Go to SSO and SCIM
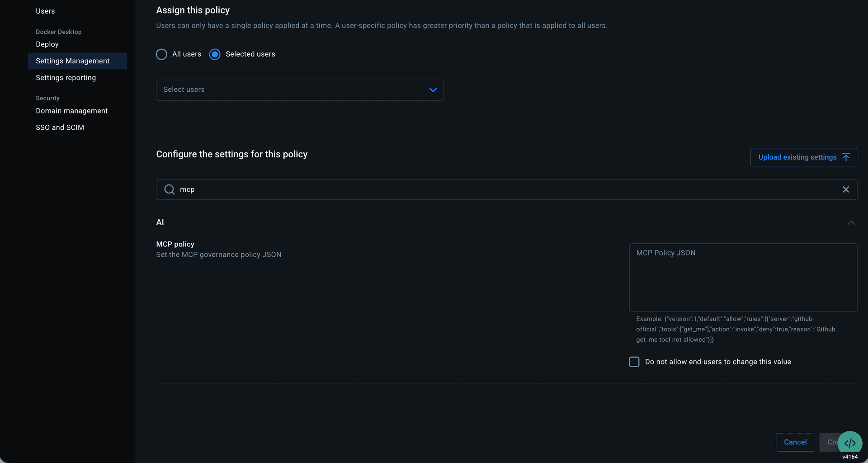The image size is (868, 463). tap(60, 128)
